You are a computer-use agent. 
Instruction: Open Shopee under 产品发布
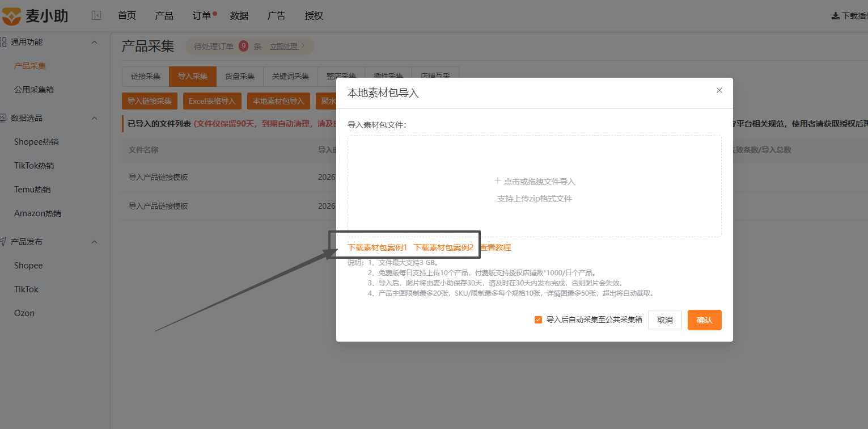coord(28,266)
